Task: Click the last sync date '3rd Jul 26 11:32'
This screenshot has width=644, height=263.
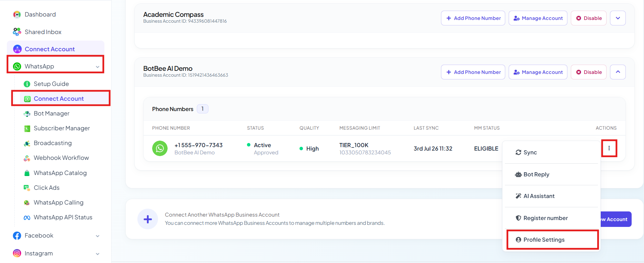Action: [433, 149]
